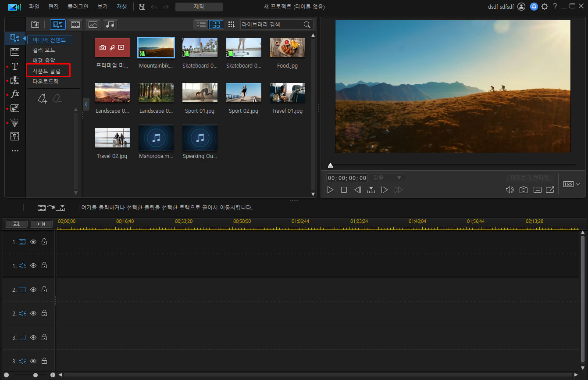Click the 제작 button
Screen dimensions: 588x380
pos(199,7)
